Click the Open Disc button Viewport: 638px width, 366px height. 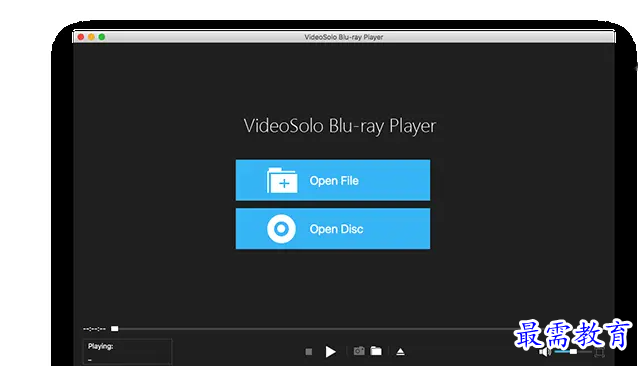coord(333,229)
